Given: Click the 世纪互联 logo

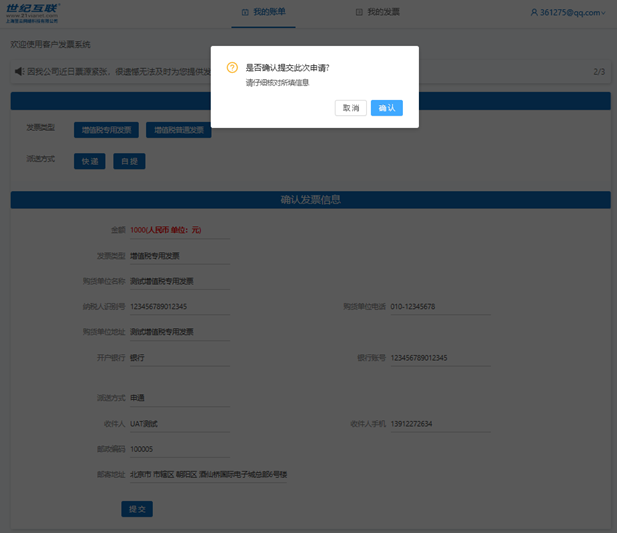Looking at the screenshot, I should pyautogui.click(x=32, y=12).
